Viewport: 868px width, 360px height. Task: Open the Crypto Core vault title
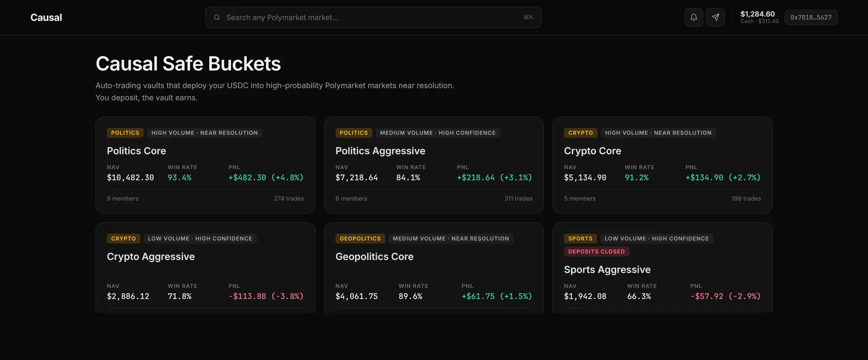[x=592, y=151]
